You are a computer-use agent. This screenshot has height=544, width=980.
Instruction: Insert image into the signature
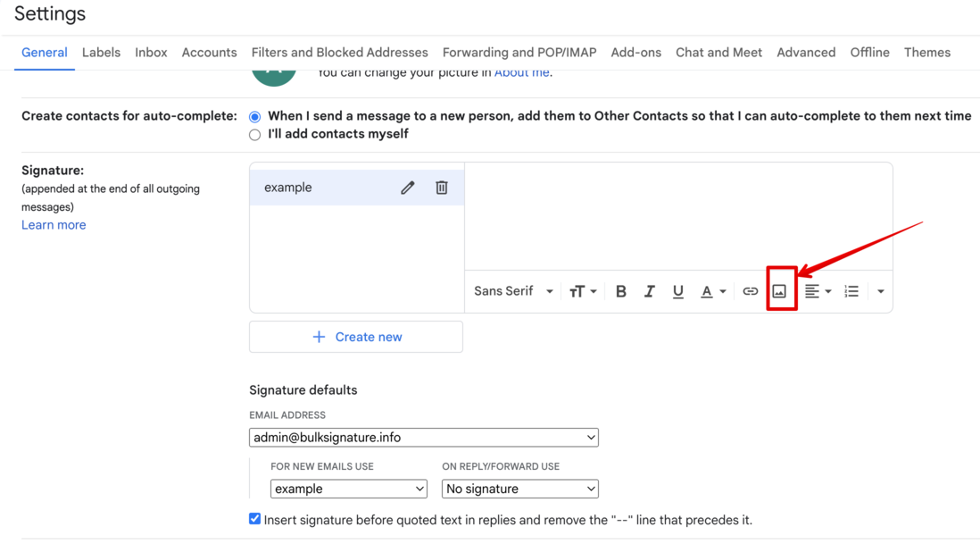[779, 291]
